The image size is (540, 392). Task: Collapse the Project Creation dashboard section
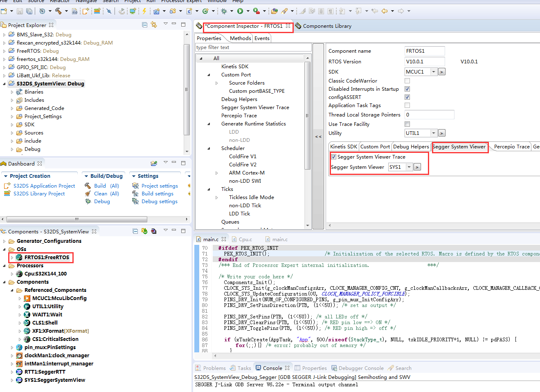click(x=5, y=176)
